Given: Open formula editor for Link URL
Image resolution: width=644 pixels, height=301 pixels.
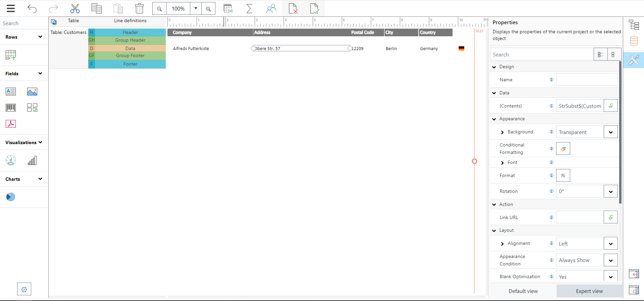Looking at the screenshot, I should coord(611,217).
